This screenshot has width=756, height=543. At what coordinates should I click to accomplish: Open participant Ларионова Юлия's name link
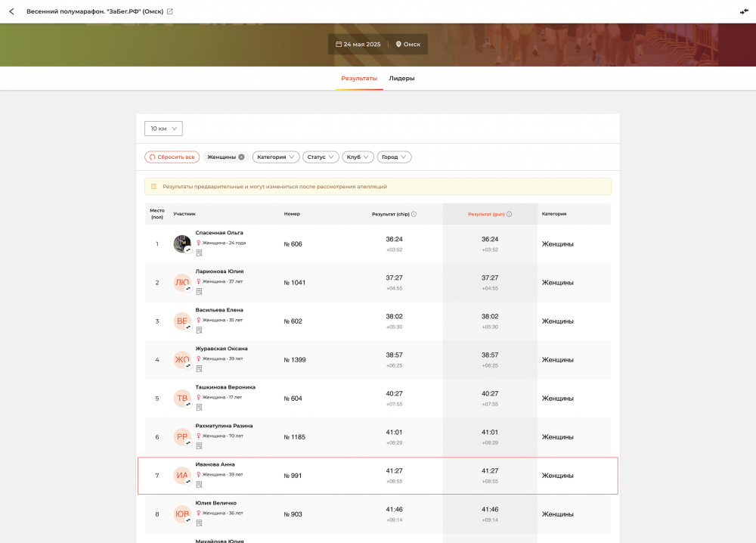coord(219,271)
